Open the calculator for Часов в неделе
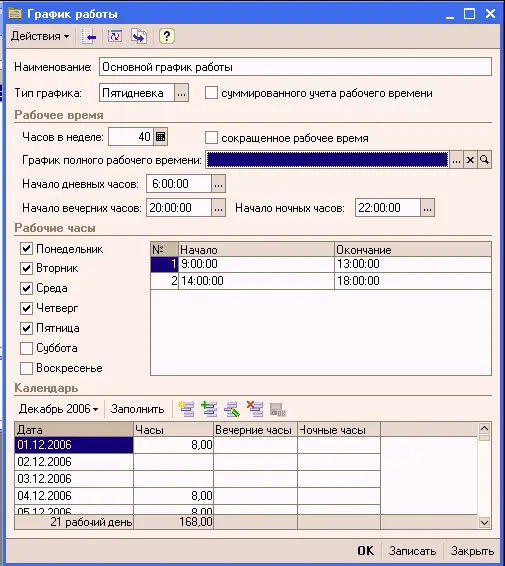This screenshot has height=566, width=505. (x=160, y=137)
